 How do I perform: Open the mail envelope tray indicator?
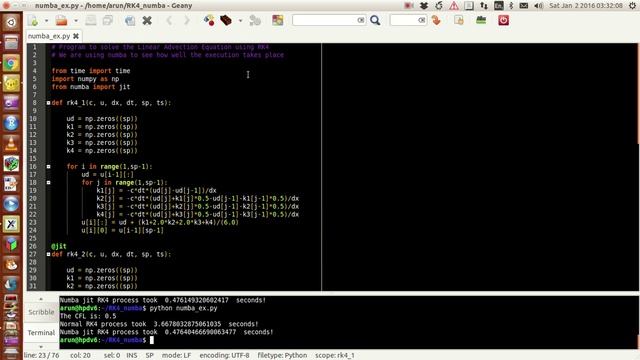[524, 6]
